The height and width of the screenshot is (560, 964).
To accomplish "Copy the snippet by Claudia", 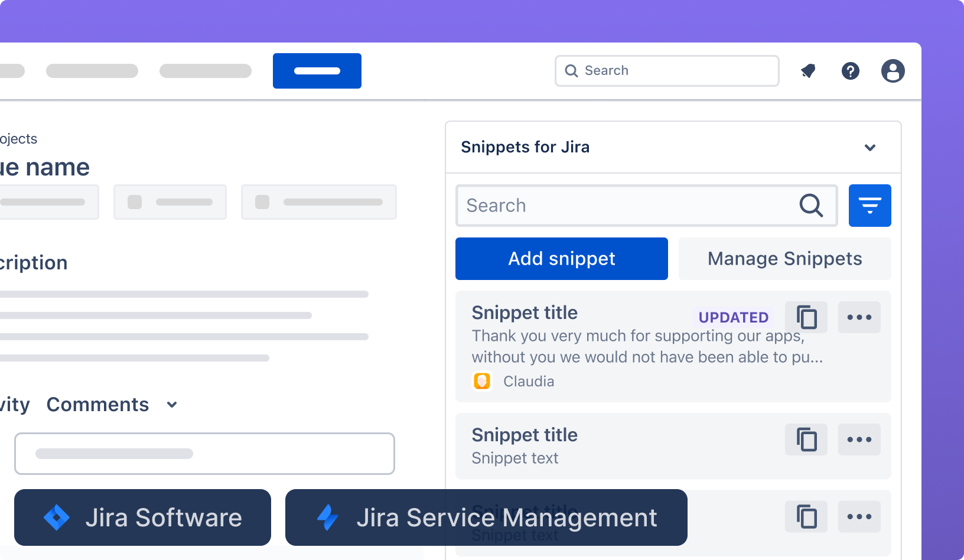I will coord(806,317).
